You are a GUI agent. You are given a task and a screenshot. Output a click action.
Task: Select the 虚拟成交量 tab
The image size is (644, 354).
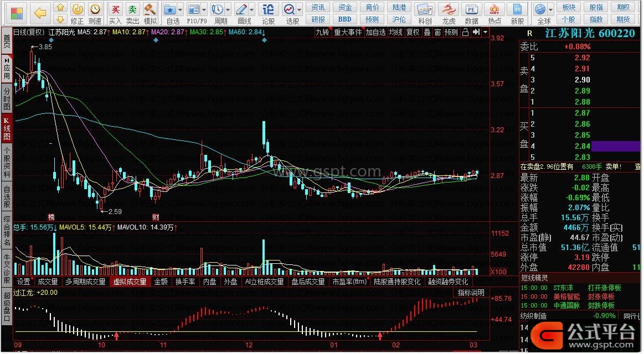pos(130,282)
